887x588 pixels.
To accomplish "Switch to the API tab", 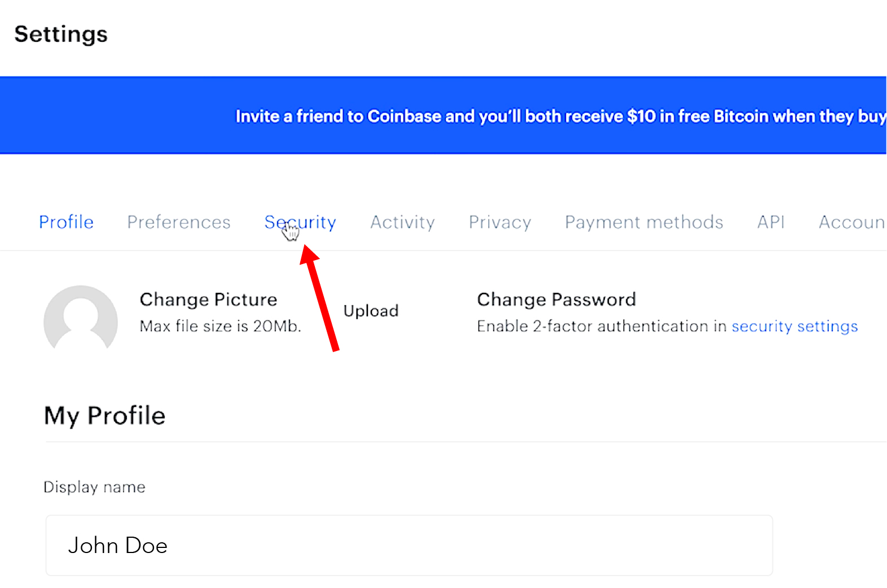I will pos(771,222).
